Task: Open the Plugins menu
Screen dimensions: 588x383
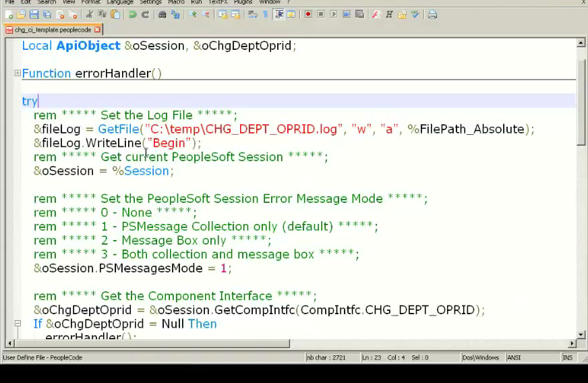Action: (x=243, y=2)
